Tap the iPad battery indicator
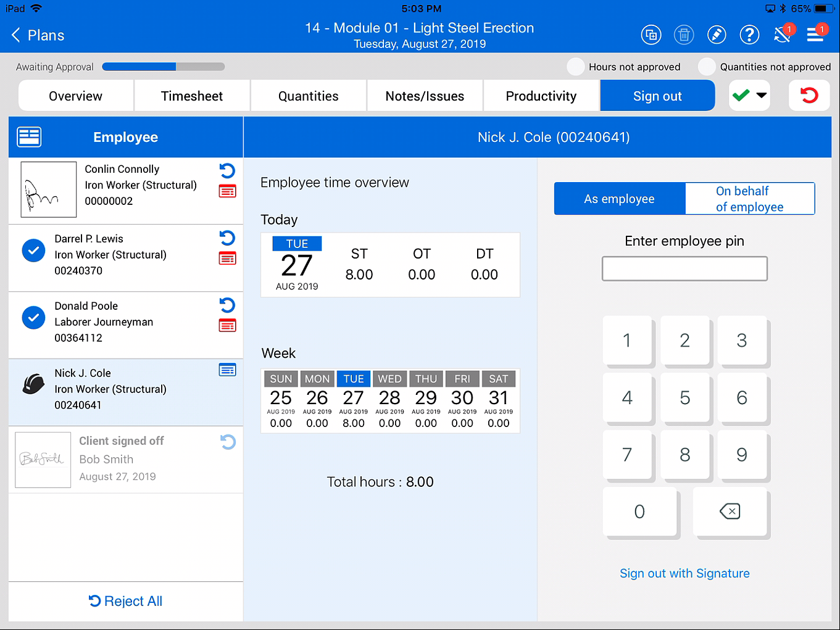 824,9
